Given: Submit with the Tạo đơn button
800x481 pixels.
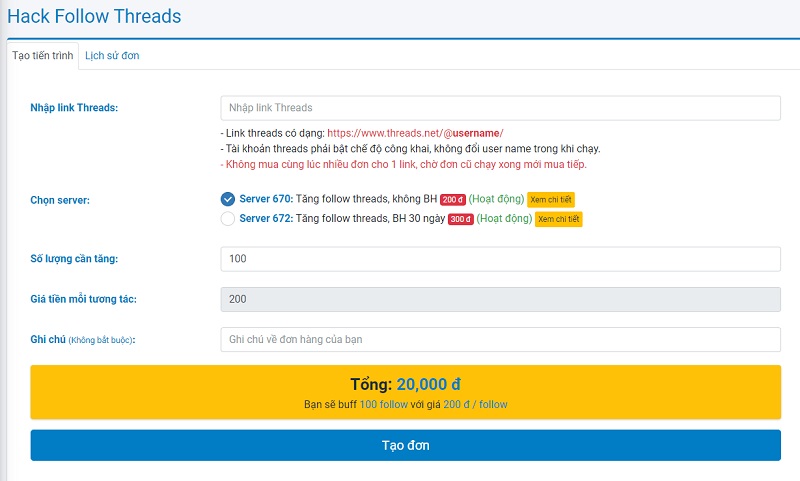Looking at the screenshot, I should (406, 445).
